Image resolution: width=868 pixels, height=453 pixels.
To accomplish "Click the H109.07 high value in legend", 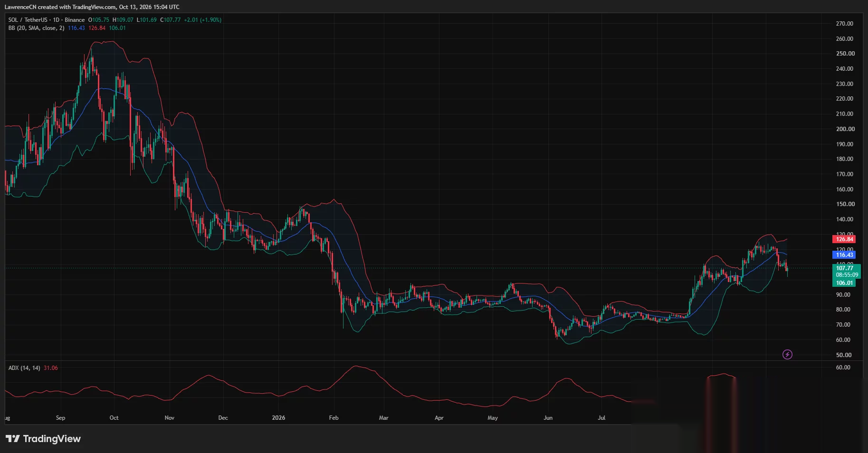I will coord(123,20).
